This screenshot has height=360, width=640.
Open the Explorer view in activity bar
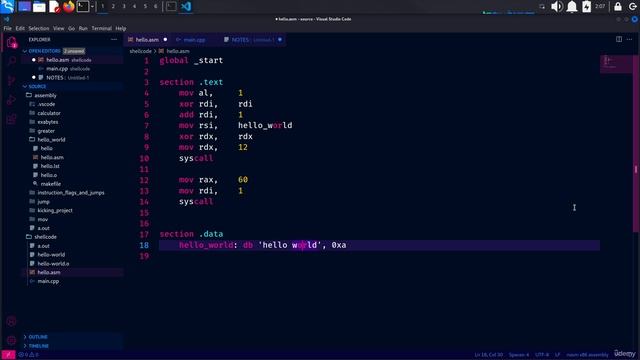coord(11,42)
